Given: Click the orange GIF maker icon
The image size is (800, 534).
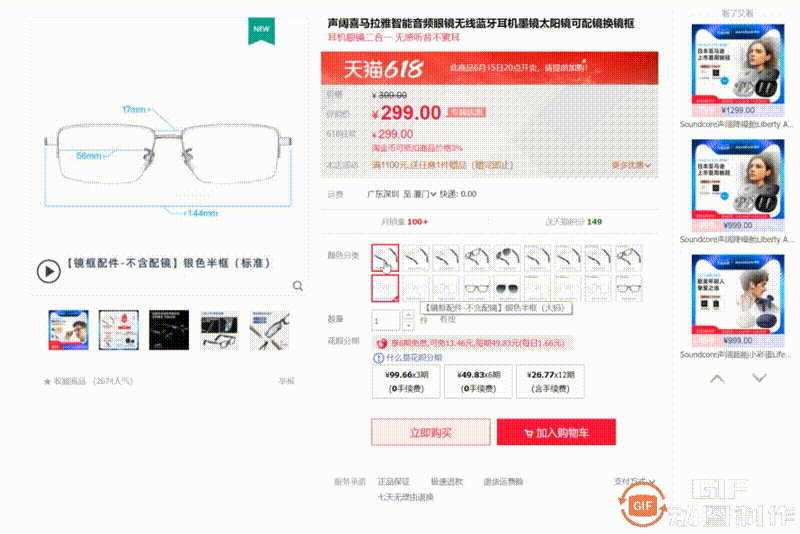Looking at the screenshot, I should tap(642, 505).
